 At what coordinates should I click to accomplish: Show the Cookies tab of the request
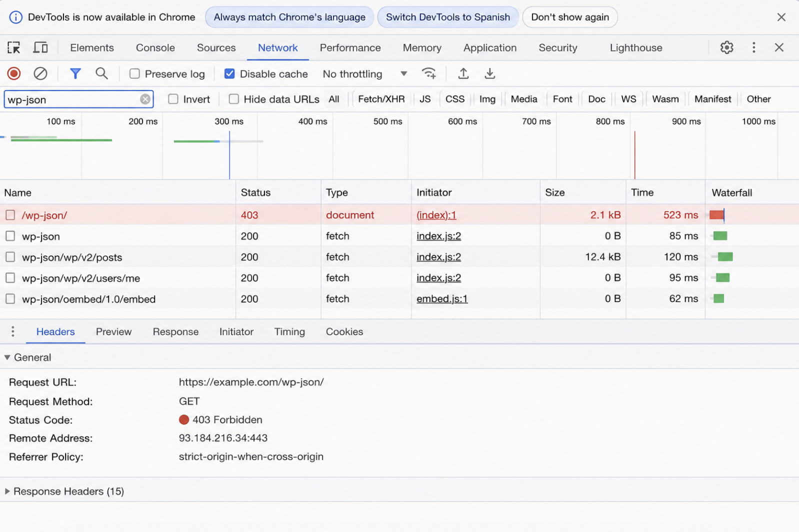pos(344,331)
